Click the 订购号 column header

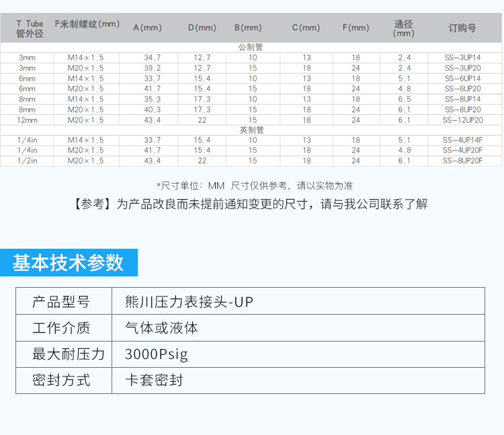462,28
